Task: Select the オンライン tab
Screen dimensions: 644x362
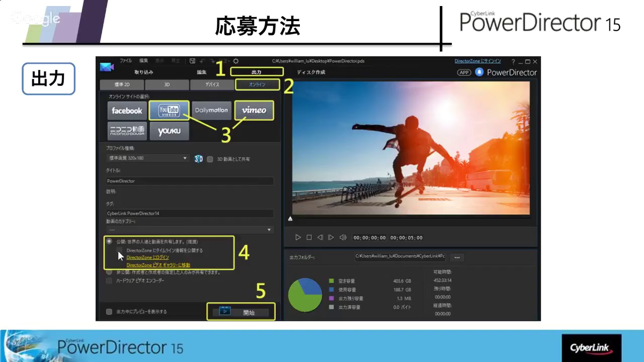Action: [x=257, y=84]
